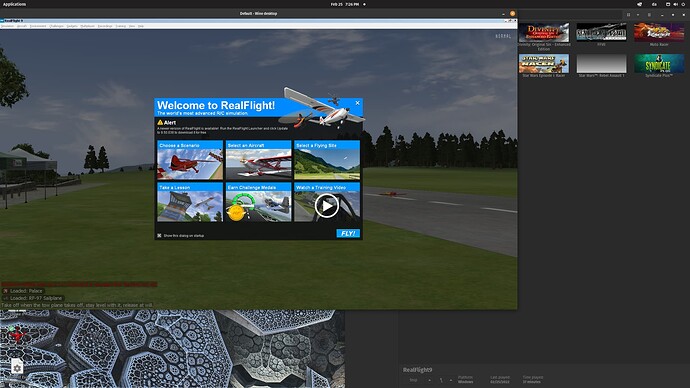Image resolution: width=690 pixels, height=388 pixels.
Task: Open the Take a Lesson tile
Action: [x=190, y=202]
